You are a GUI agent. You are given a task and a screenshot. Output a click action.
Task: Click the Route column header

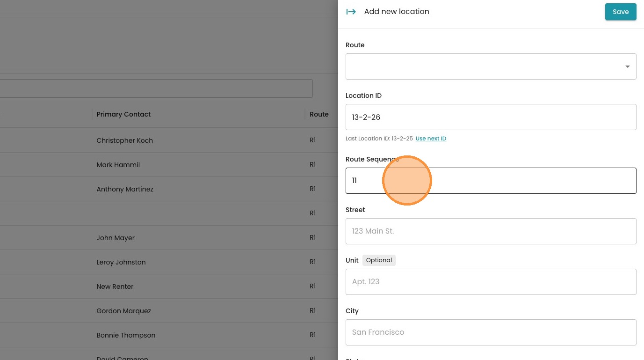(x=319, y=114)
